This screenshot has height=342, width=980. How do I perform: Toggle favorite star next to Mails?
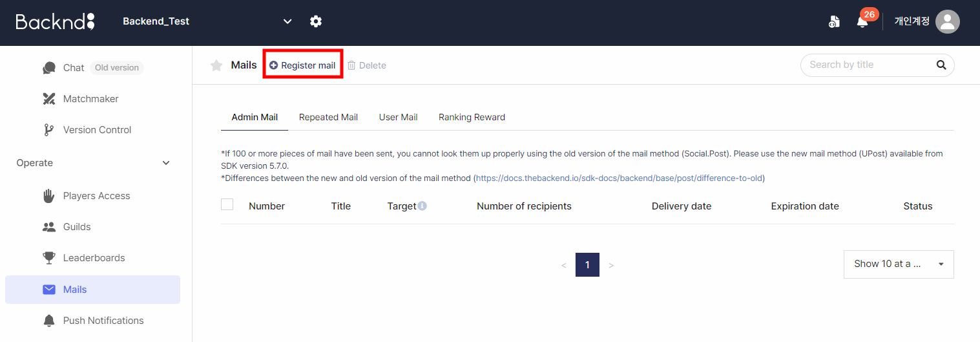(216, 65)
